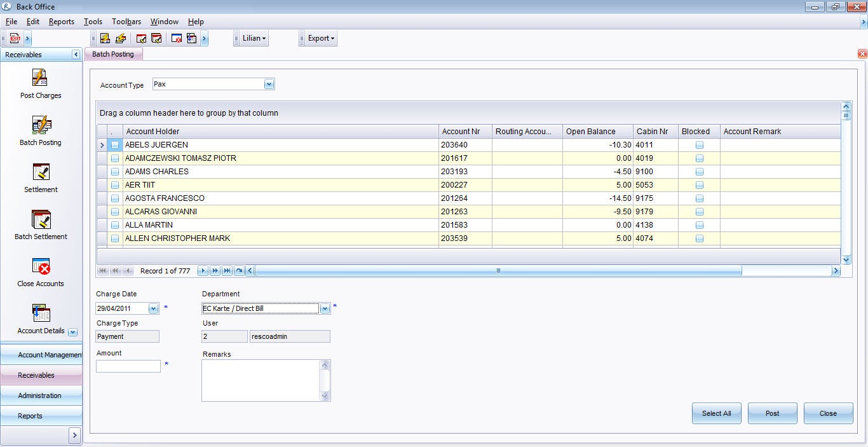
Task: Go to previous record in navigator
Action: (128, 271)
